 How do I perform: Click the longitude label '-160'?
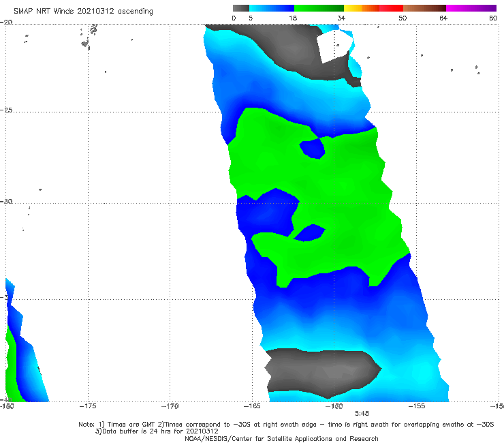(x=334, y=406)
